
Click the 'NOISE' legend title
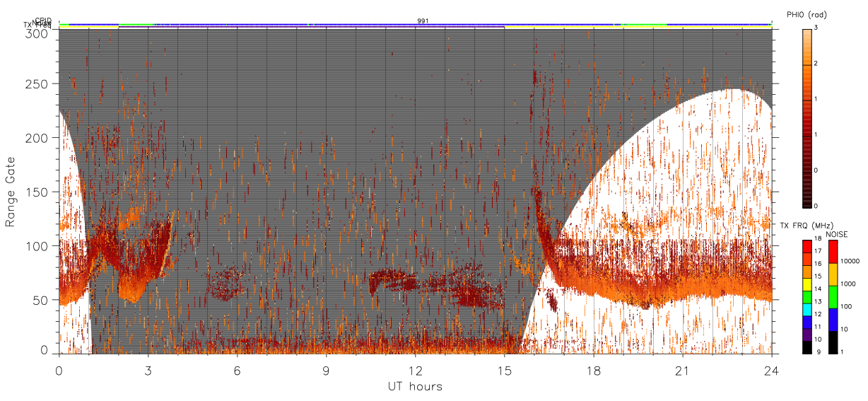point(836,234)
